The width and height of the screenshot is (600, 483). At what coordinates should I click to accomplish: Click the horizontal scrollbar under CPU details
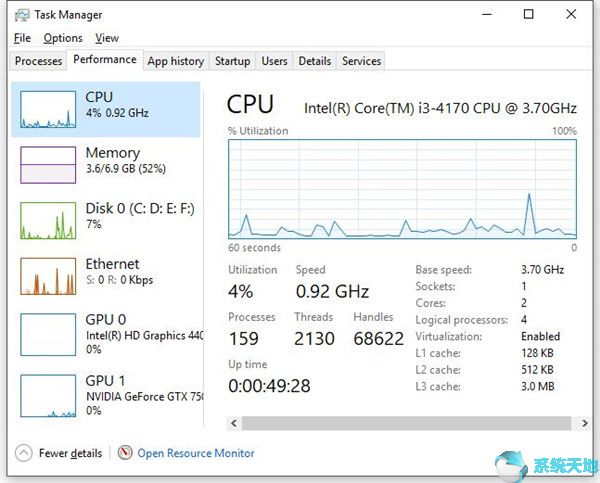400,422
